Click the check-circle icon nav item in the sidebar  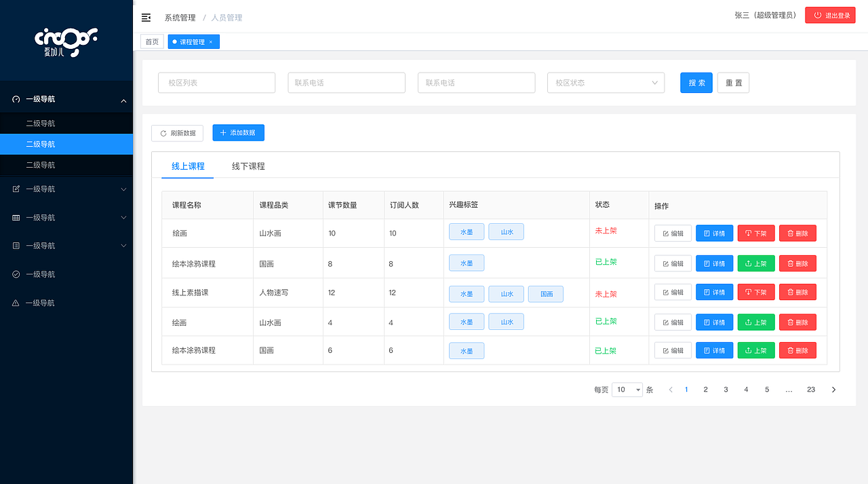tap(16, 274)
